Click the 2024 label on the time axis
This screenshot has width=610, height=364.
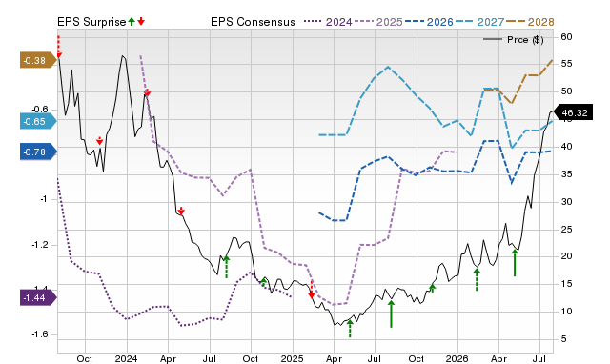coord(127,358)
